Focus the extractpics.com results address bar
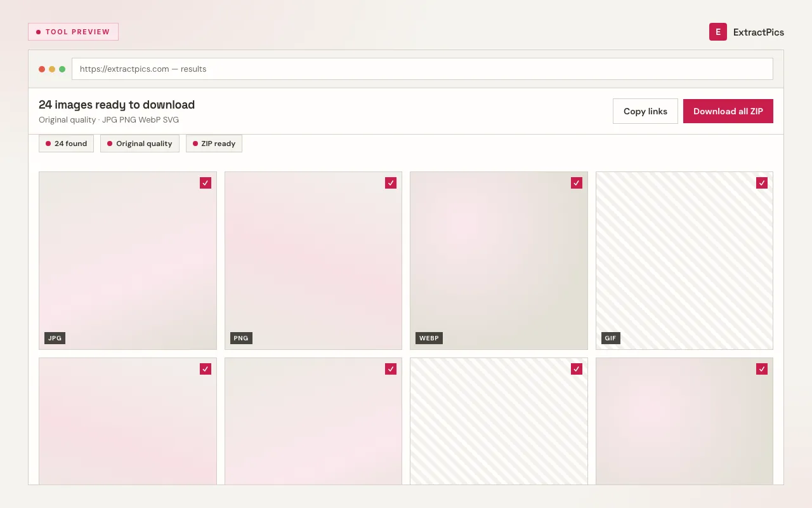Viewport: 812px width, 508px height. click(422, 69)
